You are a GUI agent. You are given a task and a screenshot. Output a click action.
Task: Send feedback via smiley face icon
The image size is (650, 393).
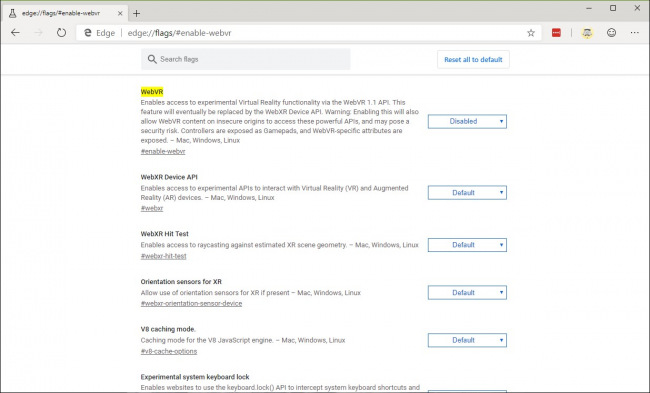611,33
